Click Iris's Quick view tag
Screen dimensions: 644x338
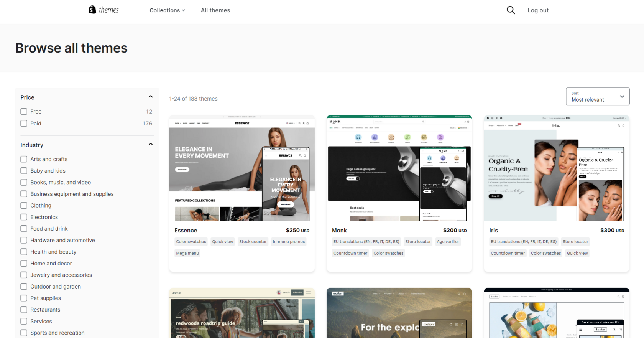577,253
